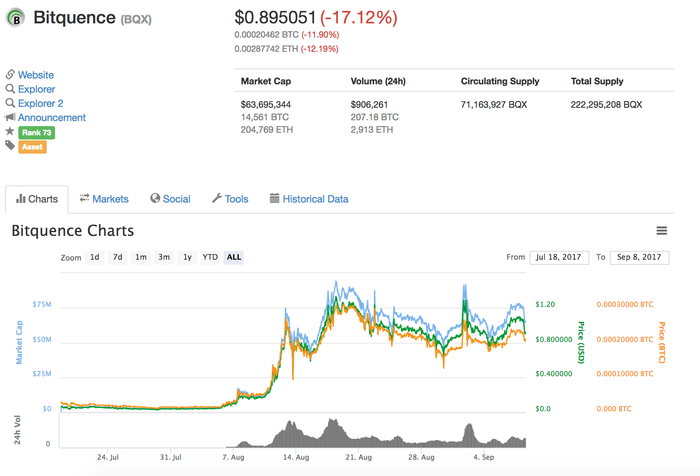Open the Explorer link

point(37,89)
